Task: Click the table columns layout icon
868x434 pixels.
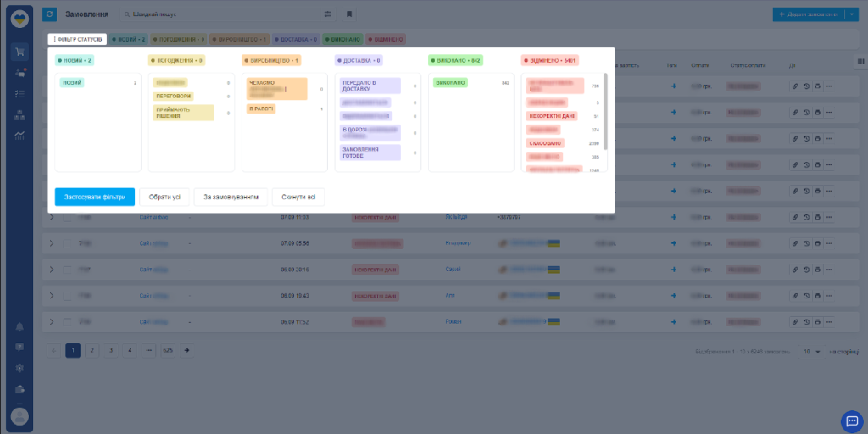Action: (x=860, y=61)
